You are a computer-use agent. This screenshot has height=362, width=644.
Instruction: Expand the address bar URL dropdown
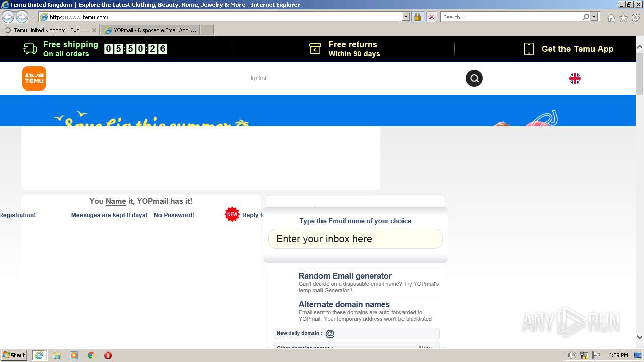(406, 17)
